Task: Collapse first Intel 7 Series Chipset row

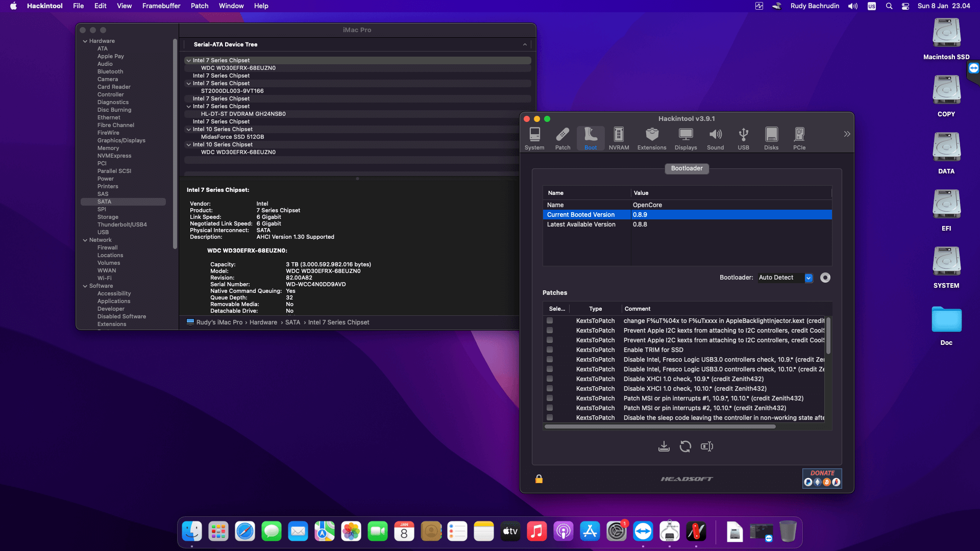Action: click(x=188, y=61)
